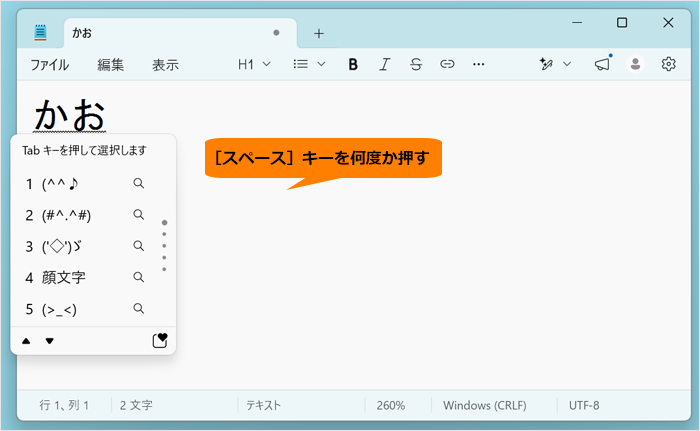Insert a link with the link icon
Viewport: 700px width, 431px height.
(447, 64)
